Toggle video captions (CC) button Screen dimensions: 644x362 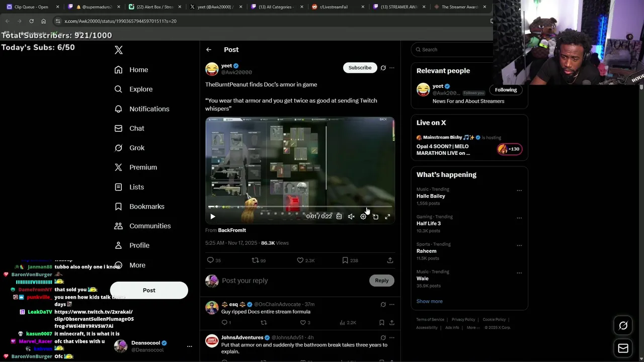point(339,217)
